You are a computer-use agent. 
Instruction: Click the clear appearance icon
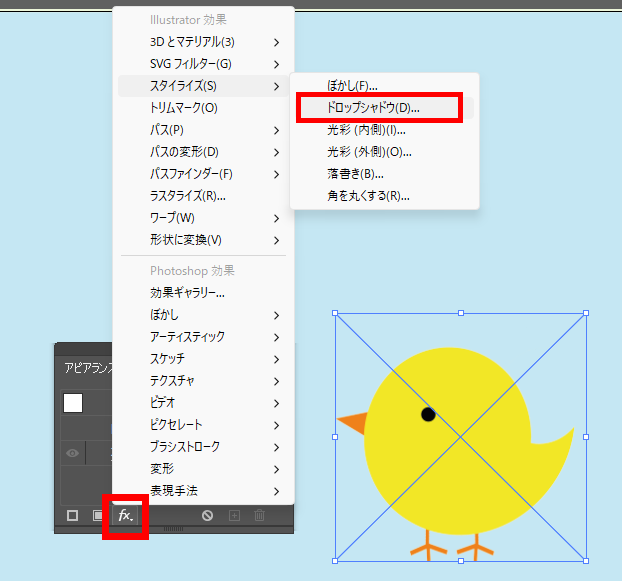207,516
